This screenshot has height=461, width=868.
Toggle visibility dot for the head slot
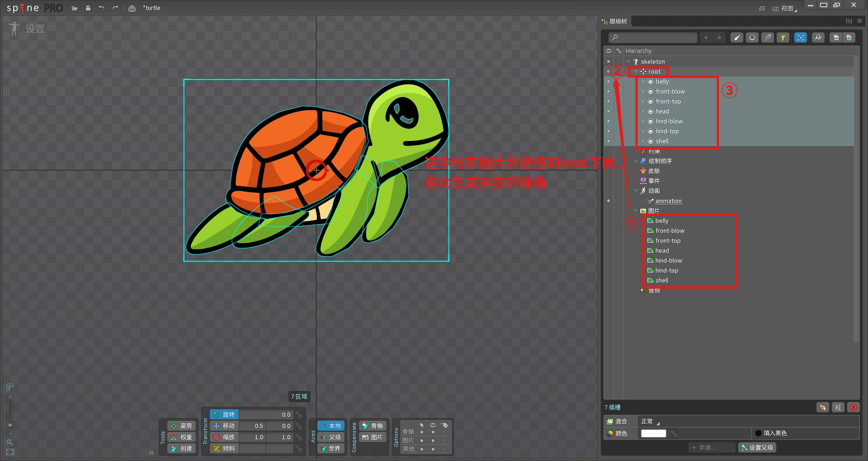pyautogui.click(x=609, y=111)
